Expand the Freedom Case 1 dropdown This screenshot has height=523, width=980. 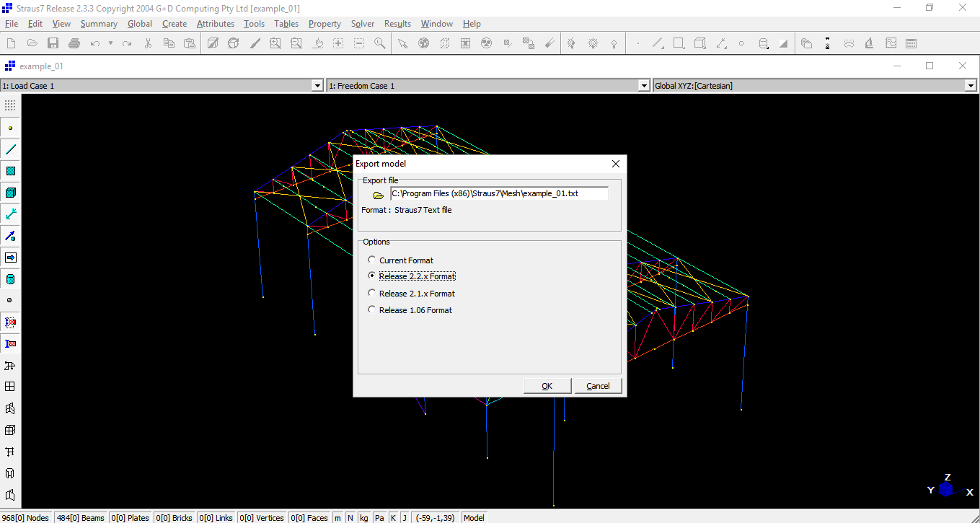(644, 86)
